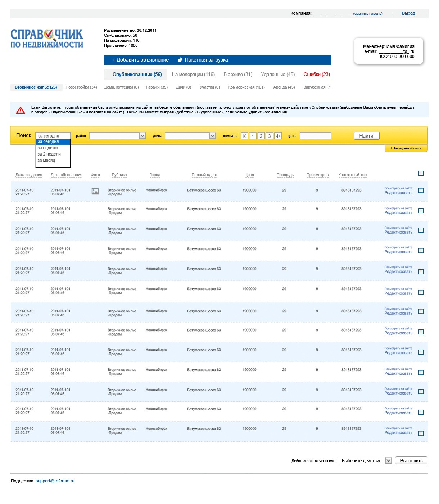Click the Найти search button

coord(366,136)
